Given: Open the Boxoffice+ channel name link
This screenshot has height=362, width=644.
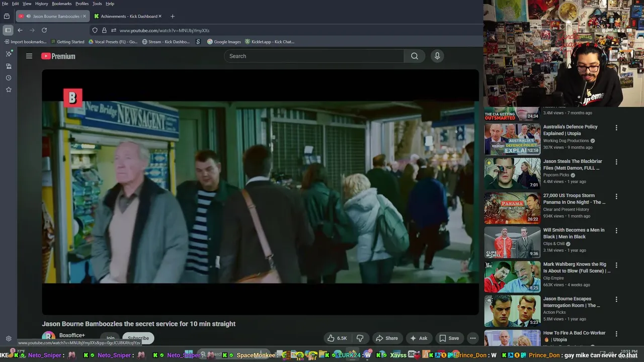Looking at the screenshot, I should (72, 335).
